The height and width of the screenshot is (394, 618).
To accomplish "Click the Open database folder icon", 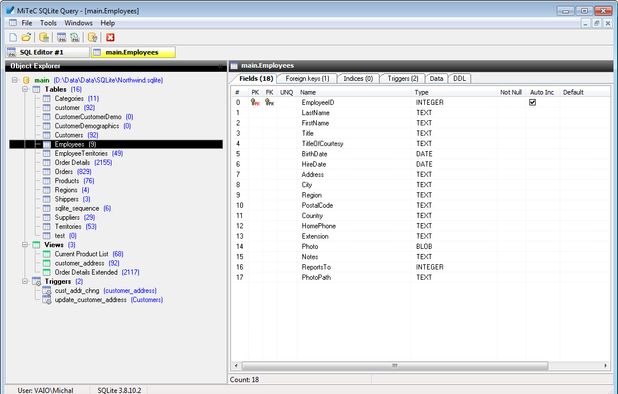I will pos(26,37).
